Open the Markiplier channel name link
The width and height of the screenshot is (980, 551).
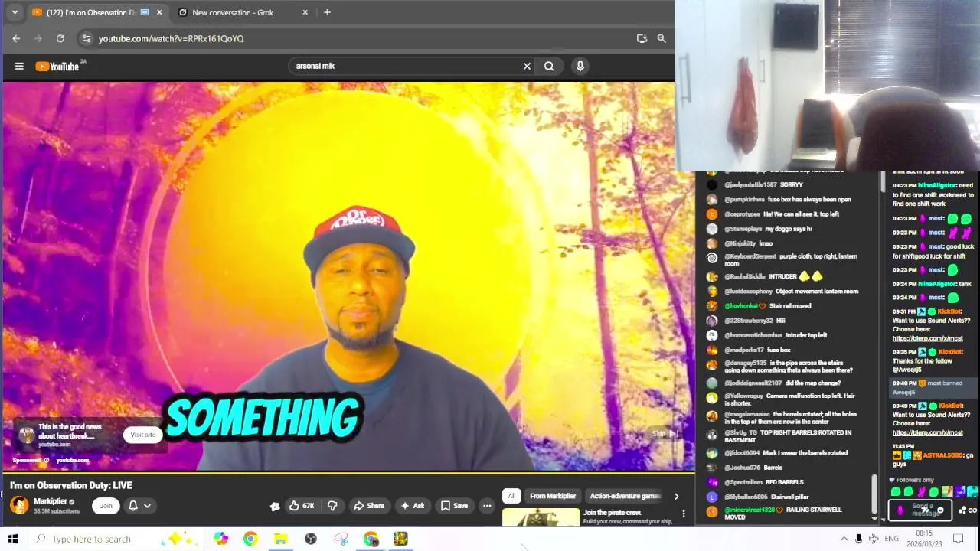pyautogui.click(x=51, y=501)
